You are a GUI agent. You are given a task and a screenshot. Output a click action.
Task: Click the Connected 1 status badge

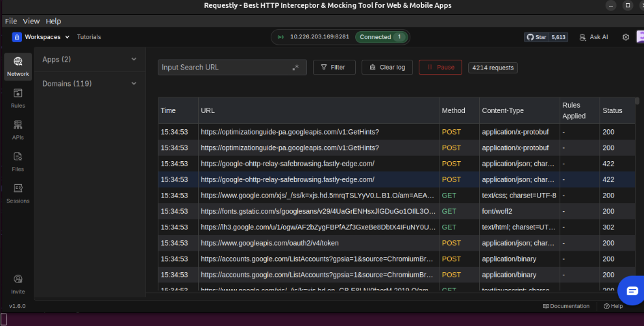[381, 37]
